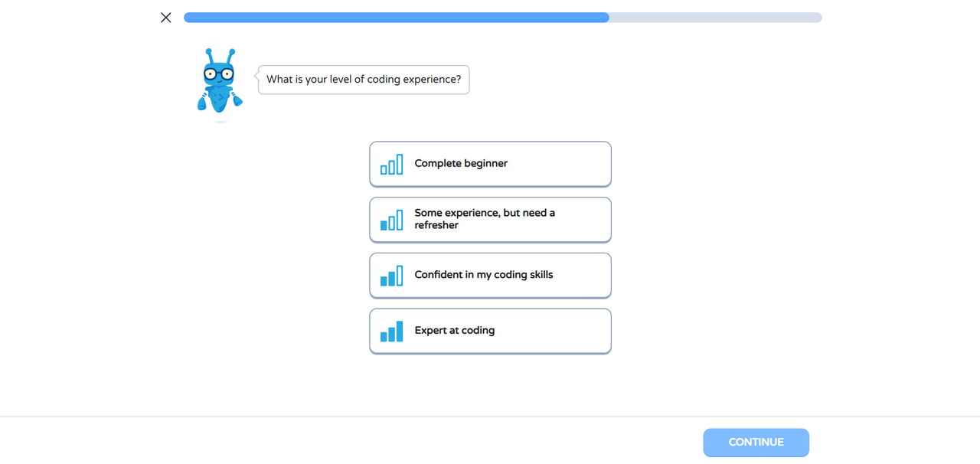Close the onboarding quiz with the X icon
Viewport: 980px width, 464px height.
(166, 18)
